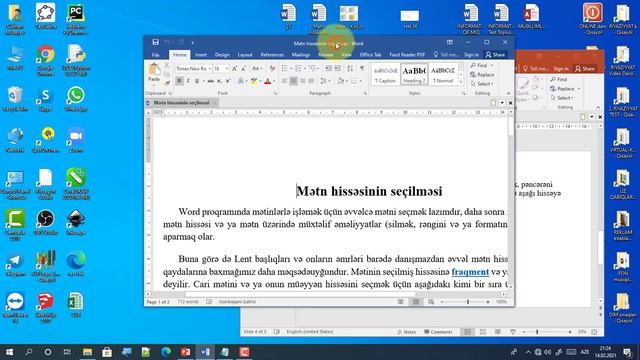Click the Format Painter brush icon
Image resolution: width=640 pixels, height=360 pixels.
pos(167,83)
